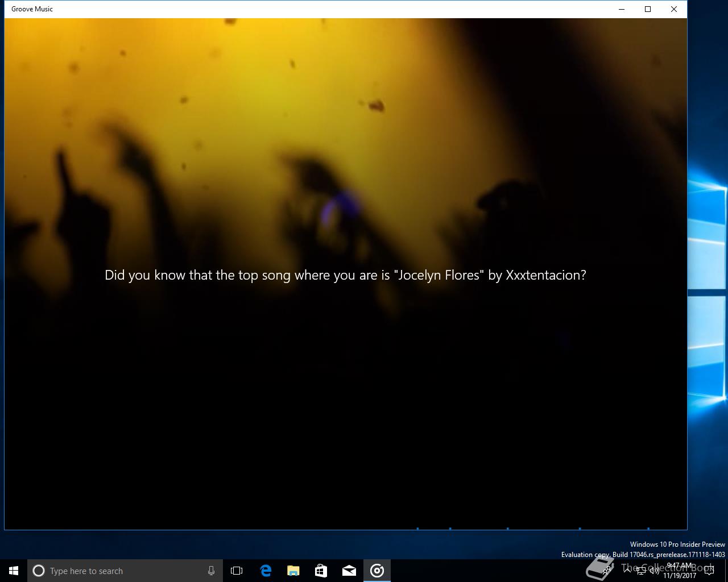Viewport: 728px width, 582px height.
Task: Open the Mail app from the taskbar
Action: click(349, 571)
